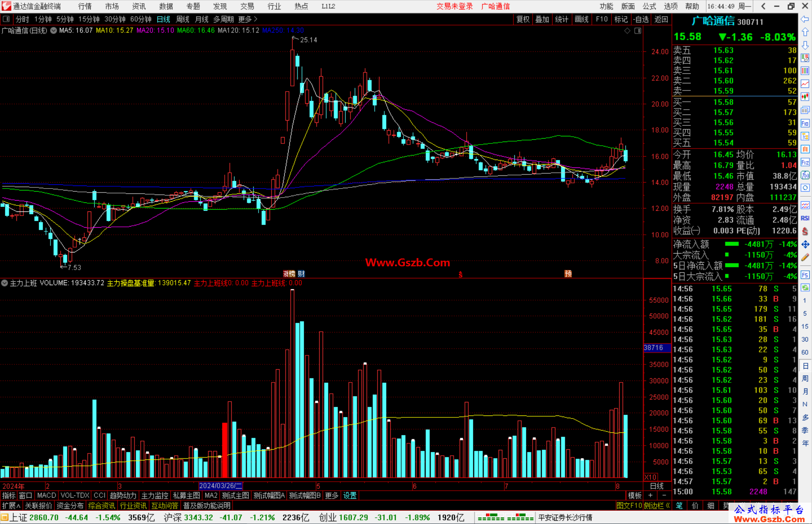Open the 复权 adjustment dropdown
The height and width of the screenshot is (524, 812).
click(523, 19)
